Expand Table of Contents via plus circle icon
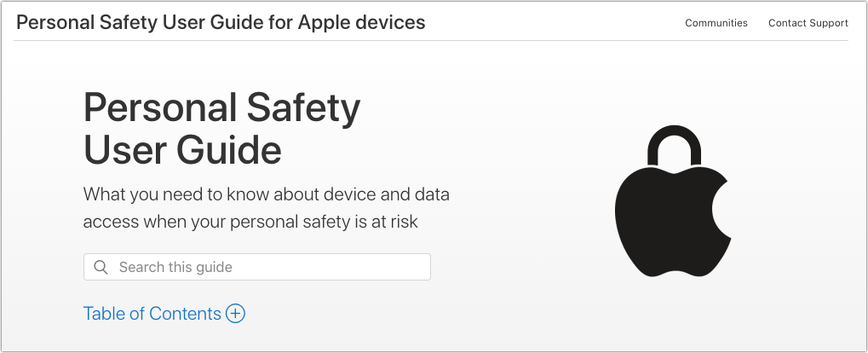This screenshot has width=868, height=353. coord(235,314)
